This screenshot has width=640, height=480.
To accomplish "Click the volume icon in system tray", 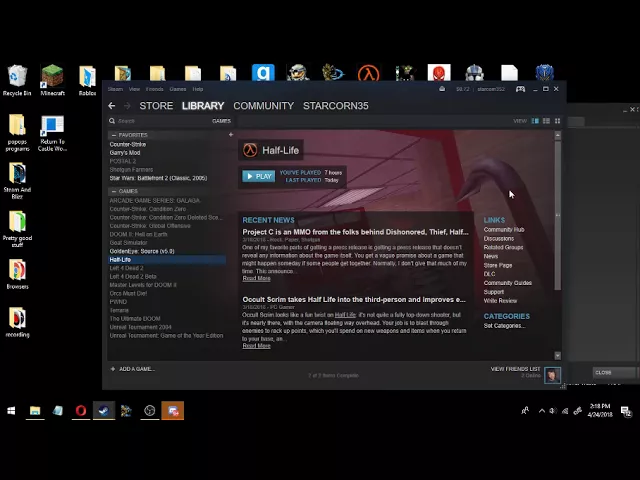I will [x=553, y=411].
